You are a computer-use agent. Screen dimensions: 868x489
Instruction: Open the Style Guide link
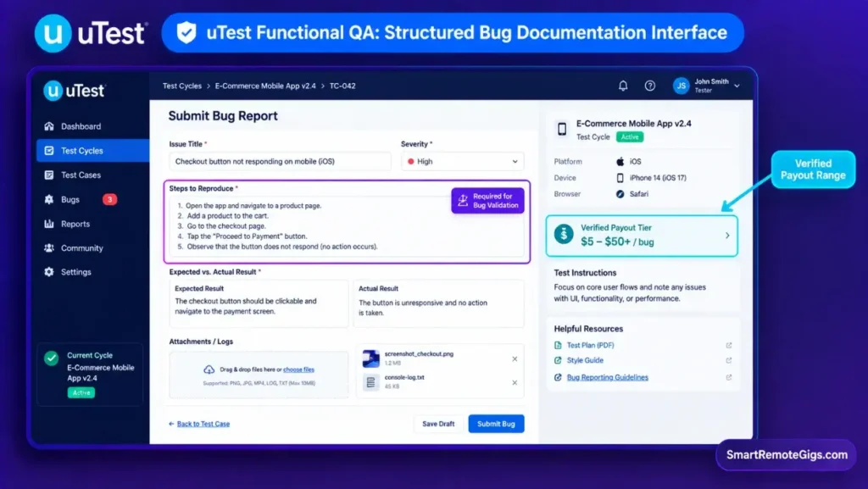click(585, 360)
